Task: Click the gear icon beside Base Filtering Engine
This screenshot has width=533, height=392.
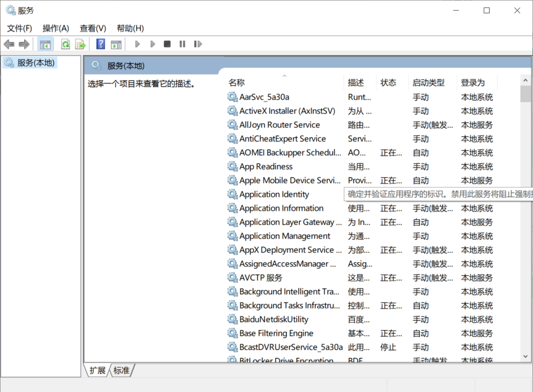Action: click(232, 333)
